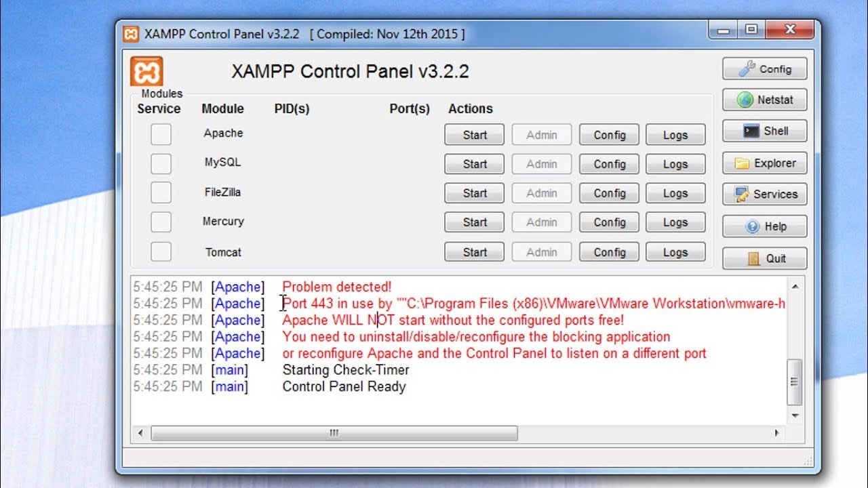View Mercury Logs

675,222
